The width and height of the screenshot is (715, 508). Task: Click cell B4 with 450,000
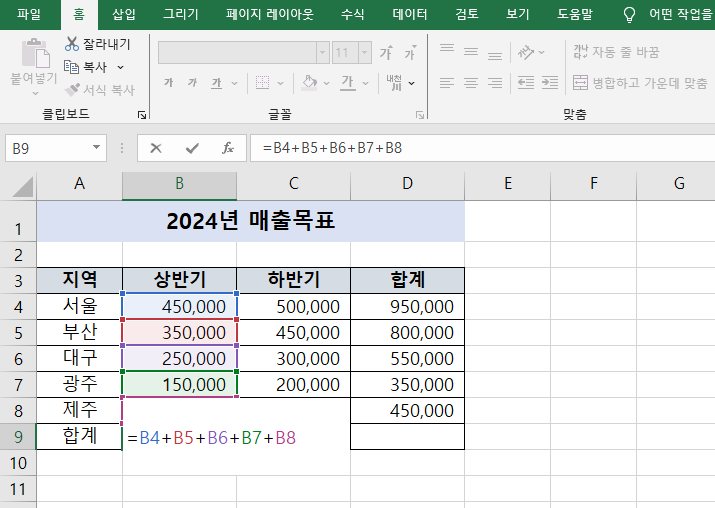[x=180, y=306]
